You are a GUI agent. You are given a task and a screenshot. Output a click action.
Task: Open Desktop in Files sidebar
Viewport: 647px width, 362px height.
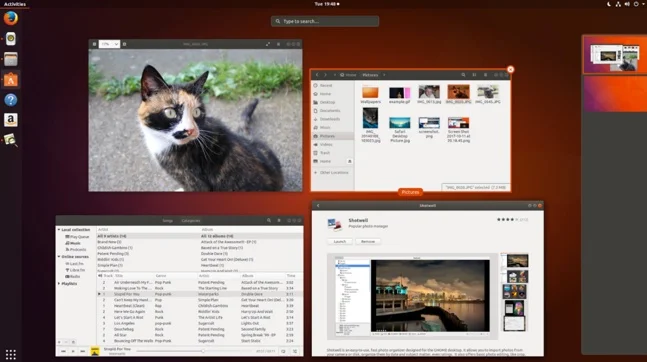tap(333, 102)
